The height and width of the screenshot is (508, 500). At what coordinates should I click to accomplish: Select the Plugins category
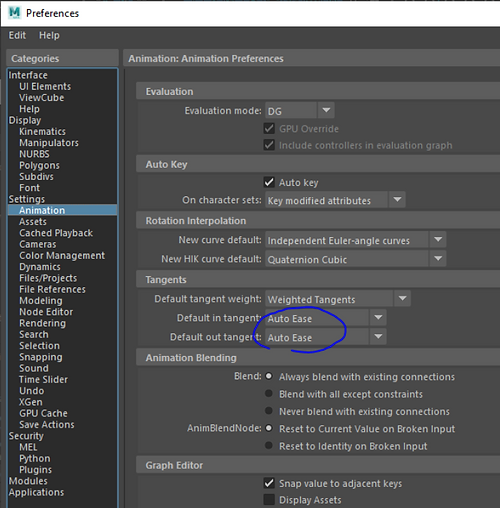pos(35,470)
